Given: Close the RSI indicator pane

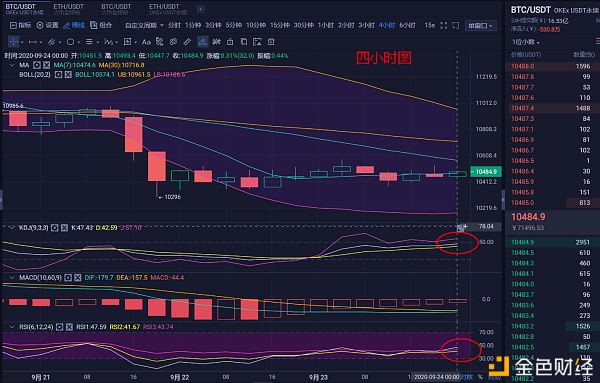Looking at the screenshot, I should click(69, 327).
